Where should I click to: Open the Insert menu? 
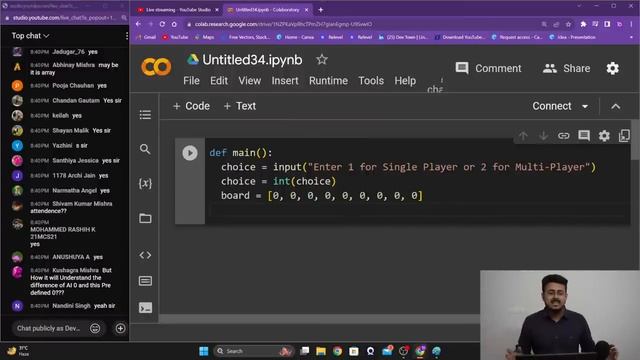(285, 81)
